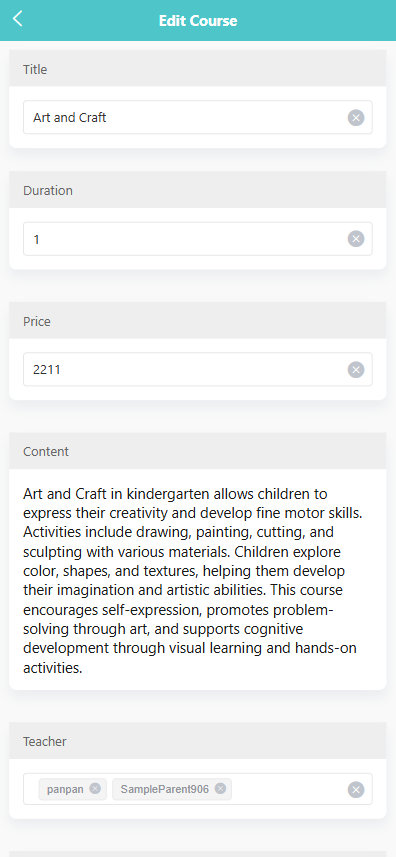Clear all selected teachers

(356, 790)
